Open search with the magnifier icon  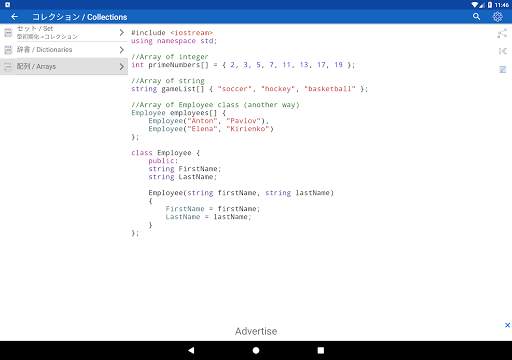[476, 17]
